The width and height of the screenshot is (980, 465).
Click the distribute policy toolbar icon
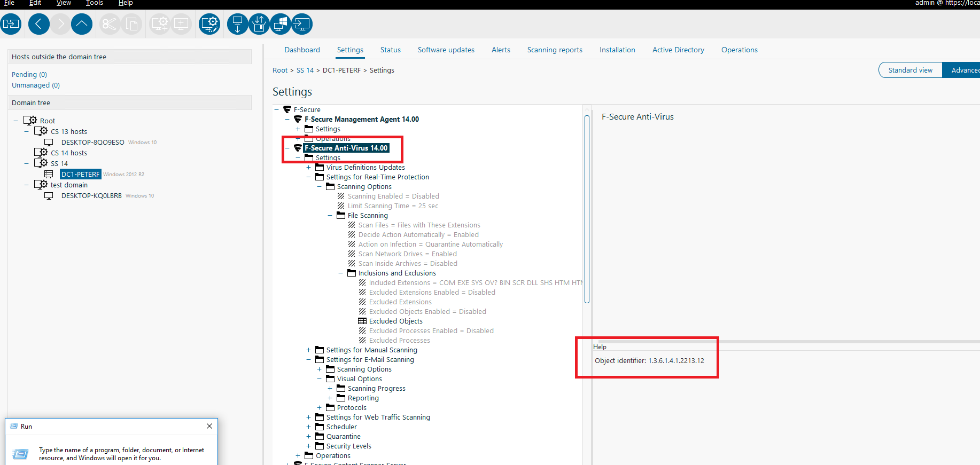pos(10,24)
